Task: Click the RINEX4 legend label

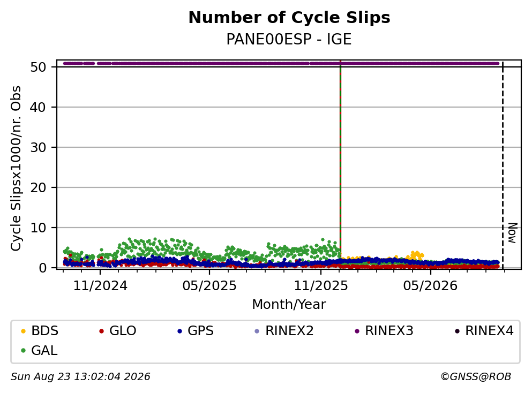Action: click(489, 330)
